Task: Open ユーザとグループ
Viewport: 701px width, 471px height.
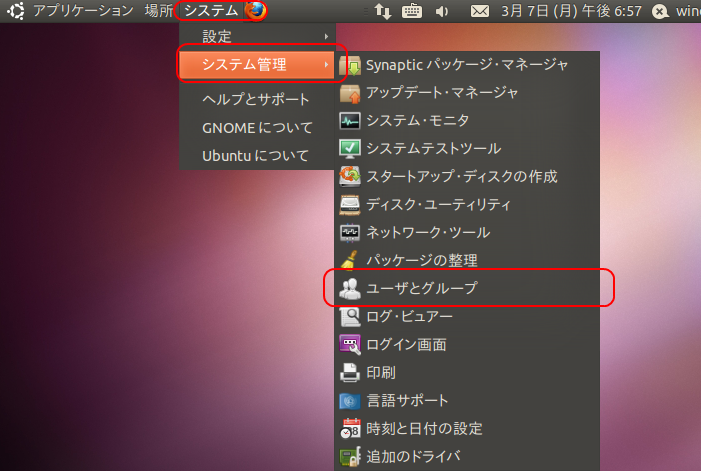Action: (467, 288)
